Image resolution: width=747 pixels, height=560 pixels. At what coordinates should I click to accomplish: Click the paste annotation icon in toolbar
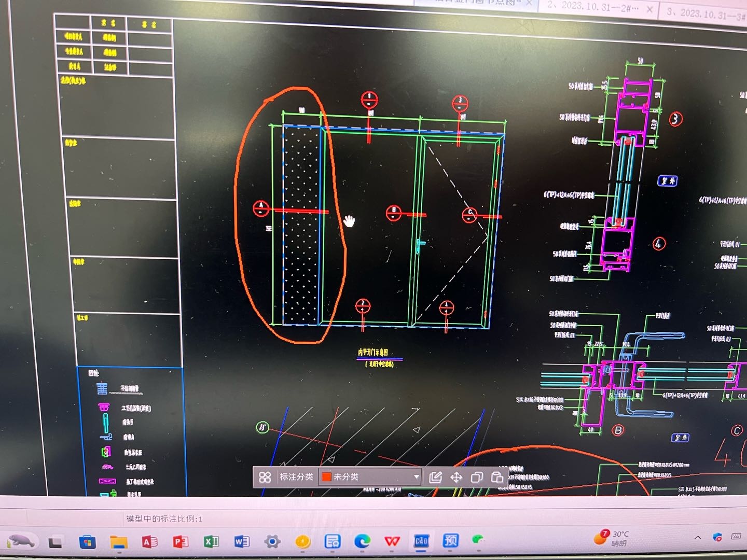pyautogui.click(x=497, y=477)
